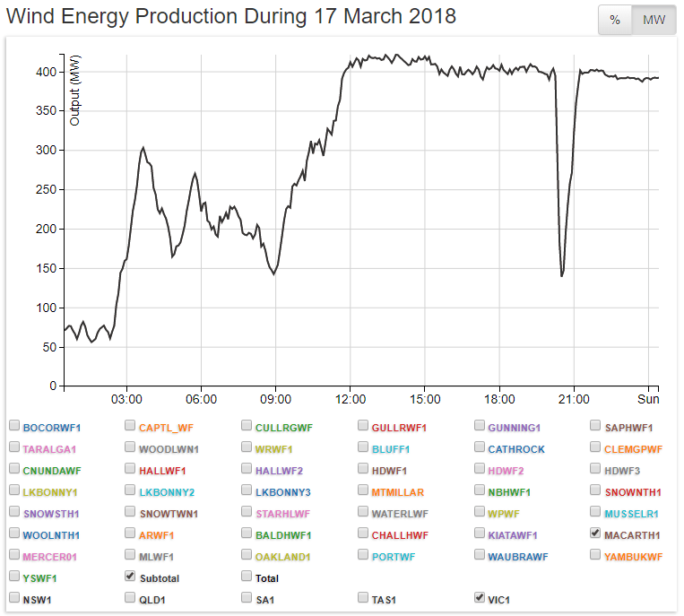This screenshot has width=684, height=616.
Task: Click the output dip near 21:00
Action: tap(562, 275)
